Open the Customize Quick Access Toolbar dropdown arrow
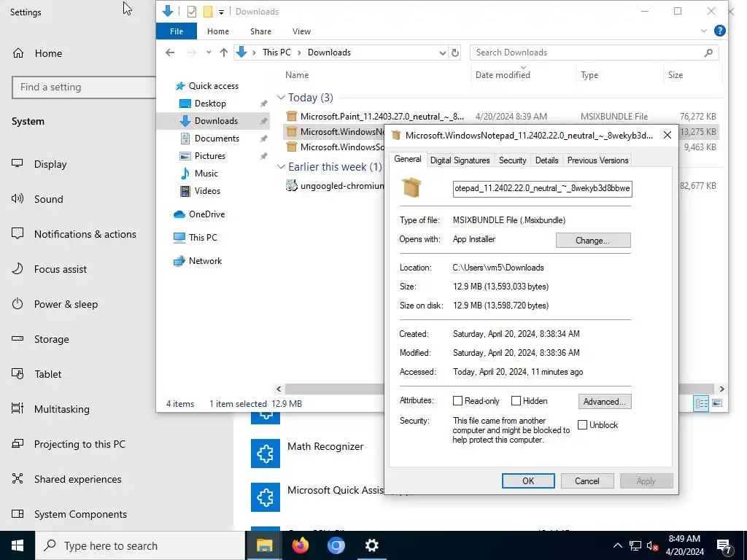This screenshot has height=560, width=747. (221, 12)
